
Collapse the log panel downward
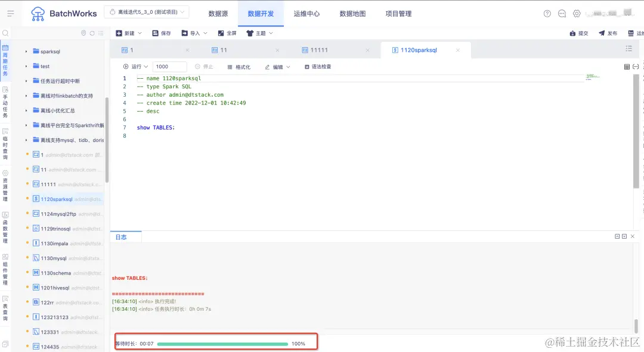(x=624, y=237)
